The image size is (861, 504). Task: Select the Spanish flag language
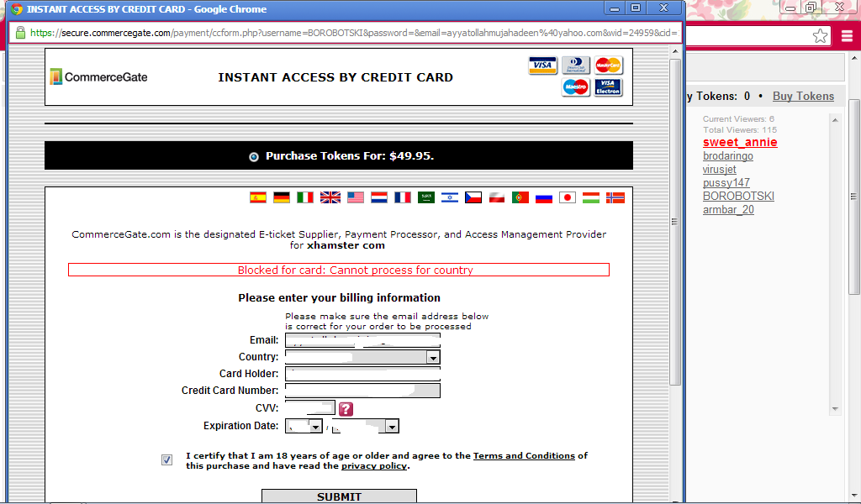(x=258, y=197)
